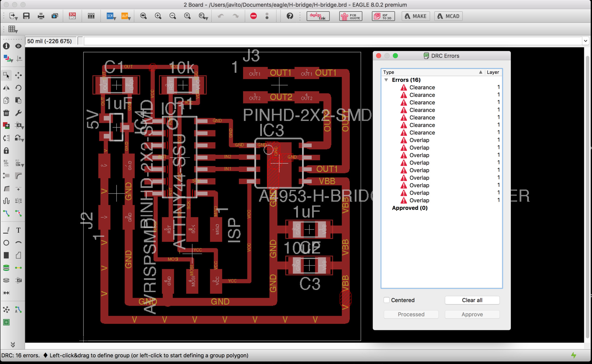
Task: Sort by the Layer column header
Action: pos(493,72)
